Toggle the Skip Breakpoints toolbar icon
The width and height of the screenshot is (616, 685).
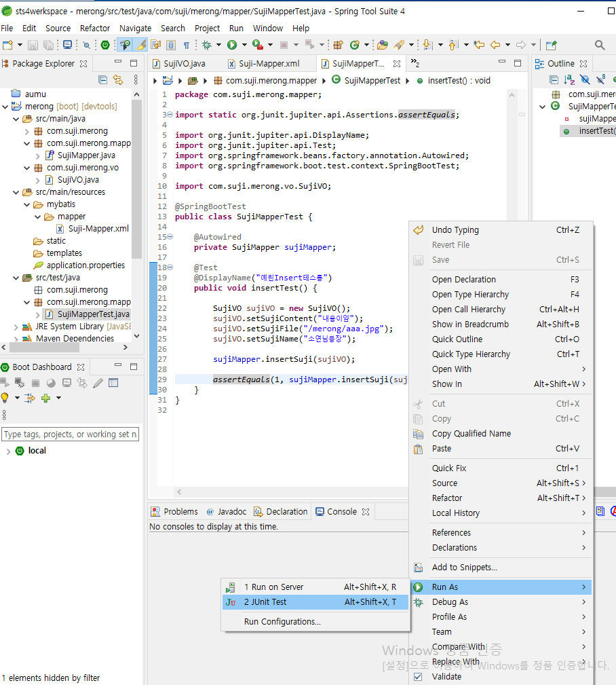[x=86, y=45]
